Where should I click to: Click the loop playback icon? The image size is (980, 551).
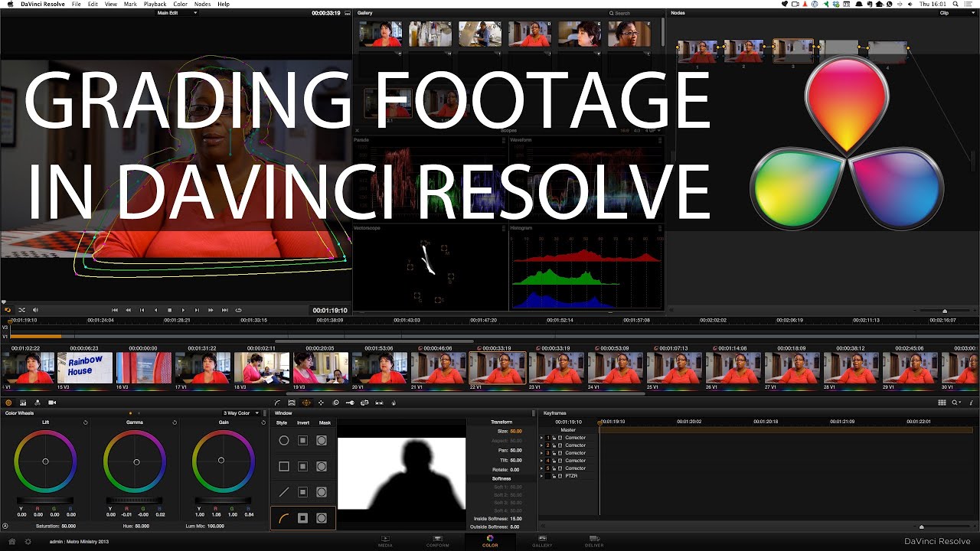(238, 310)
